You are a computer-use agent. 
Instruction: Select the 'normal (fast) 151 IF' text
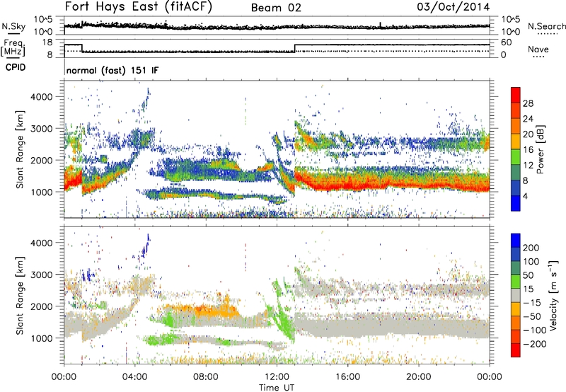[112, 70]
